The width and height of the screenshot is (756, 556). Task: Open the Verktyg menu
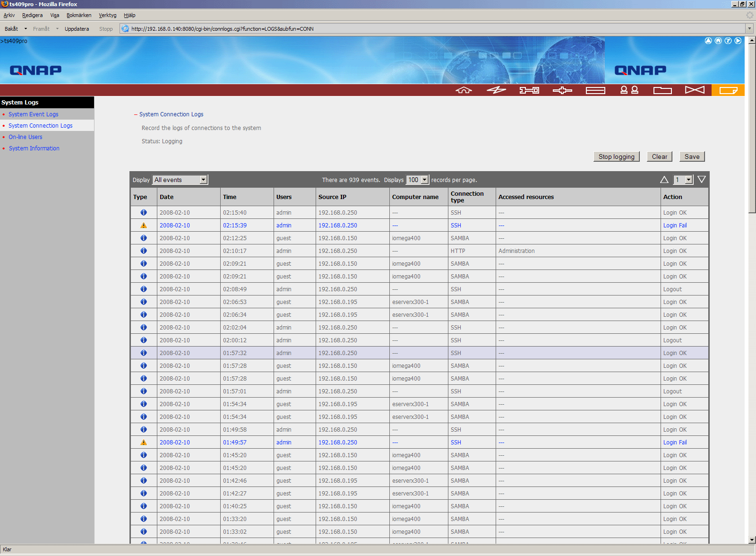(x=107, y=15)
